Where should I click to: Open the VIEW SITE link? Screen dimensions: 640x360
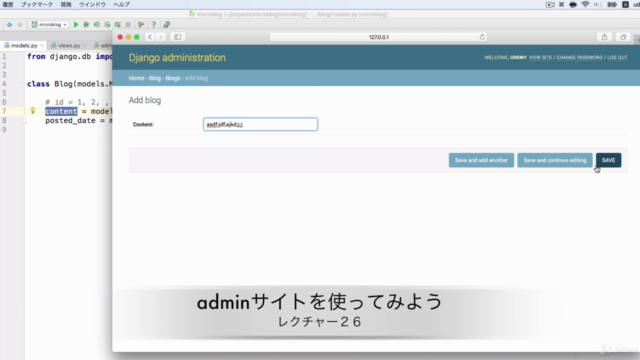[x=540, y=58]
